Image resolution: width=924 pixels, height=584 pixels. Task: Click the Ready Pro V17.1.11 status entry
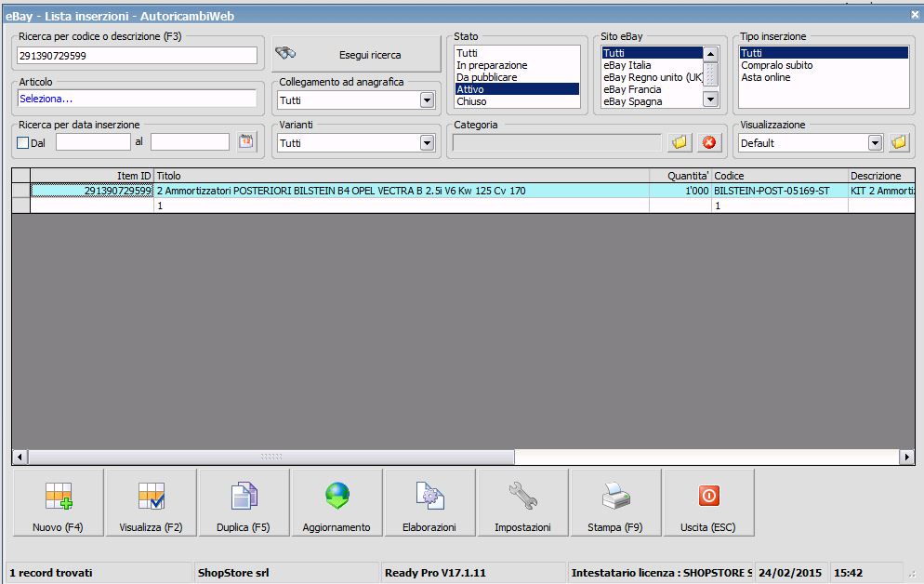[x=435, y=573]
